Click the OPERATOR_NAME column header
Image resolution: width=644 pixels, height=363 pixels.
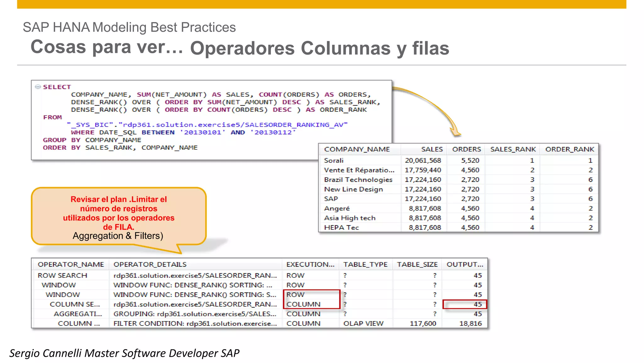click(71, 264)
